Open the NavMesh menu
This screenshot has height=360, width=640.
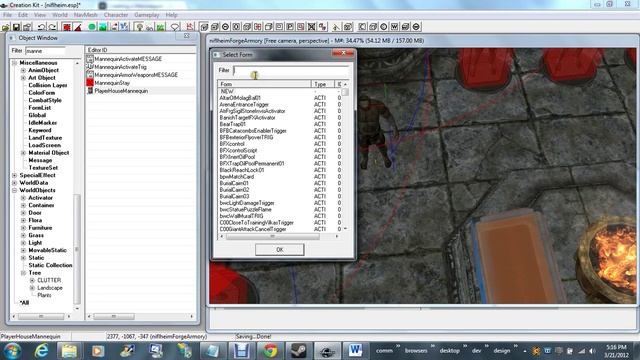(86, 15)
